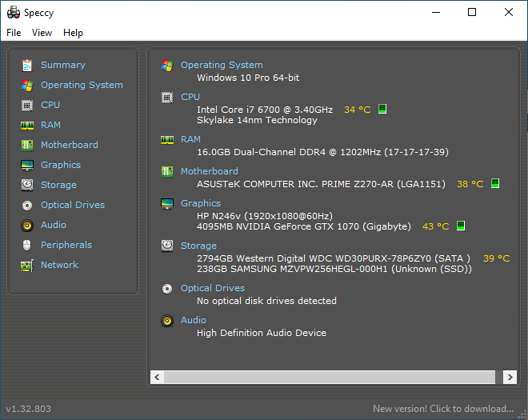Click the Audio speaker icon in sidebar
The width and height of the screenshot is (528, 420).
tap(27, 226)
